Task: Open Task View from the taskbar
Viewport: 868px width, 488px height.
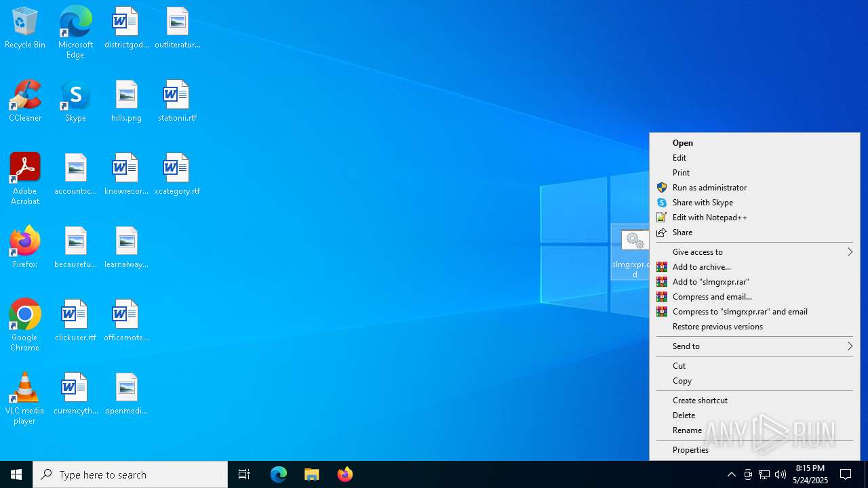Action: [244, 474]
